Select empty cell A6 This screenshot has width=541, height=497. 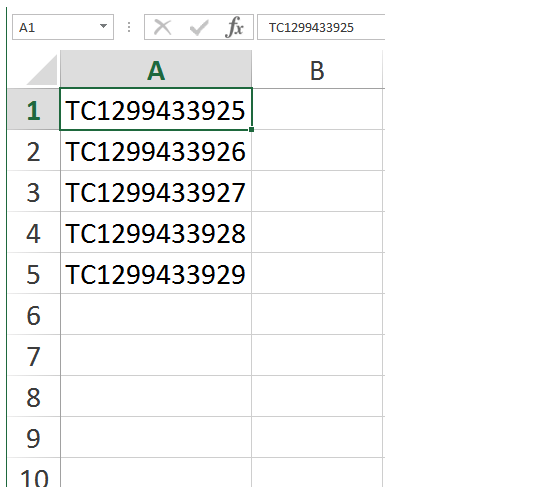point(156,314)
